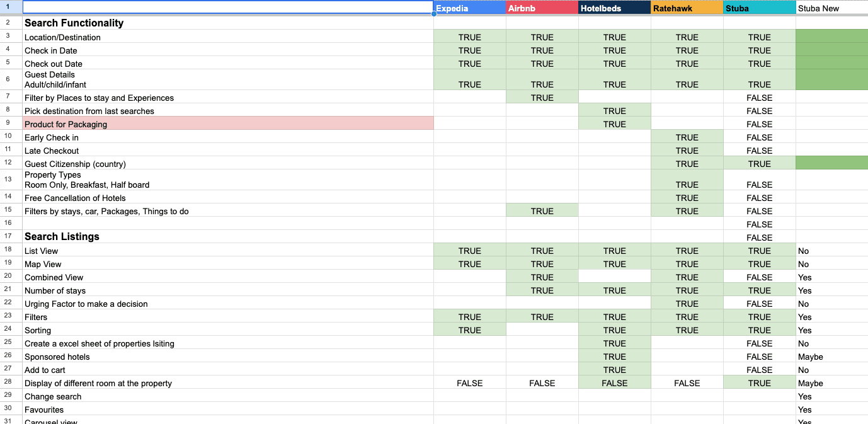868x424 pixels.
Task: Click Expedia TRUE for Location/Destination
Action: point(470,37)
